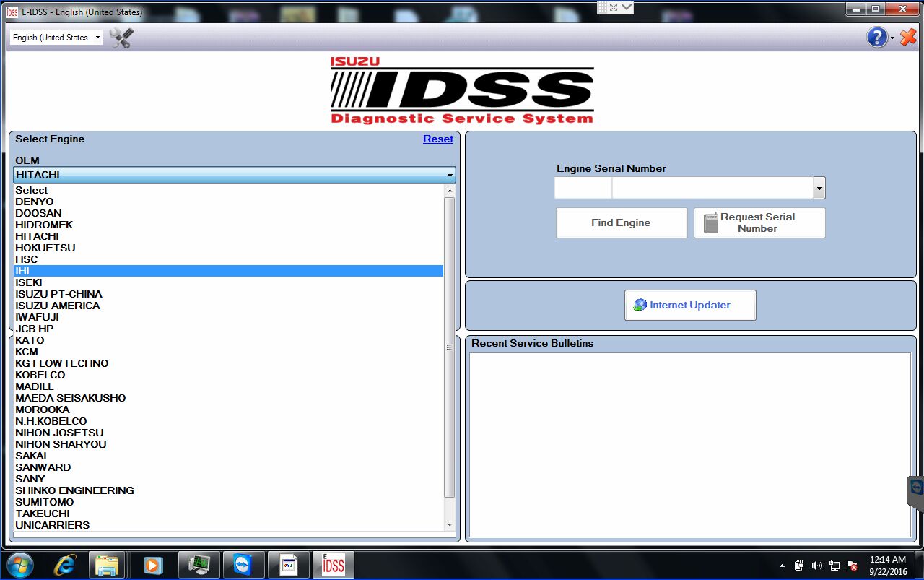
Task: Select highlighted IHI entry
Action: point(228,271)
